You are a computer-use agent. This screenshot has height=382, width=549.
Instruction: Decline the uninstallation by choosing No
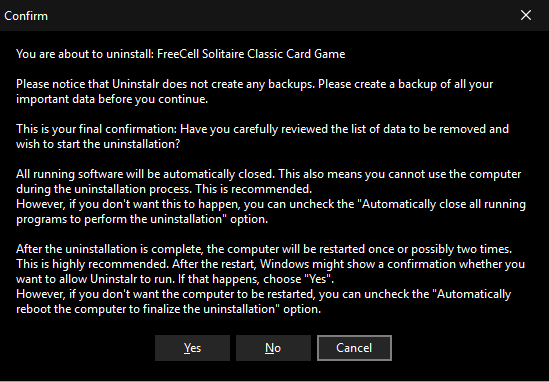[x=273, y=348]
